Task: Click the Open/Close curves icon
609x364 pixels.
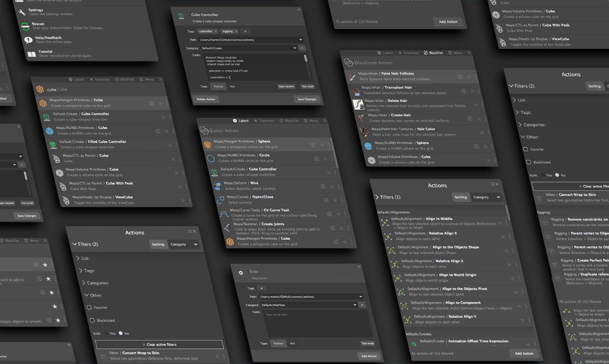Action: click(221, 199)
